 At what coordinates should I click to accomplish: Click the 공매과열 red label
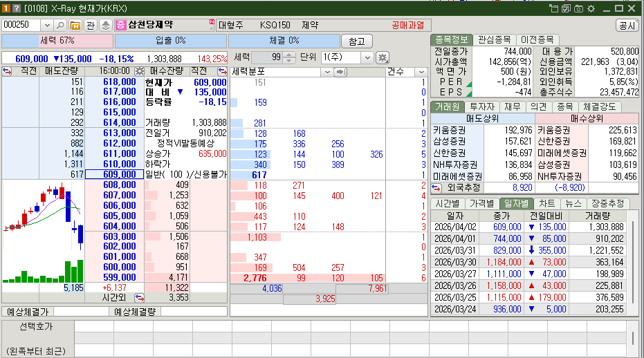click(x=407, y=26)
